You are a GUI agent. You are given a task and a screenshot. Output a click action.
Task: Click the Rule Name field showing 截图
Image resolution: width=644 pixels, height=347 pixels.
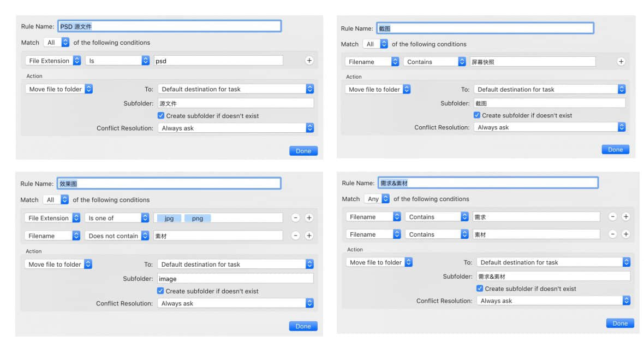[x=485, y=28]
